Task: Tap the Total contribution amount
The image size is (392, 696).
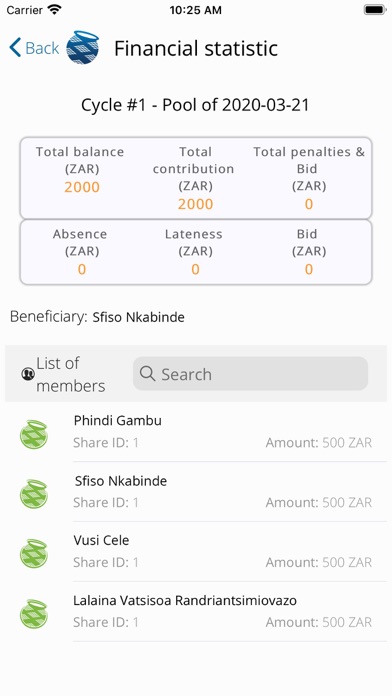Action: click(x=195, y=204)
